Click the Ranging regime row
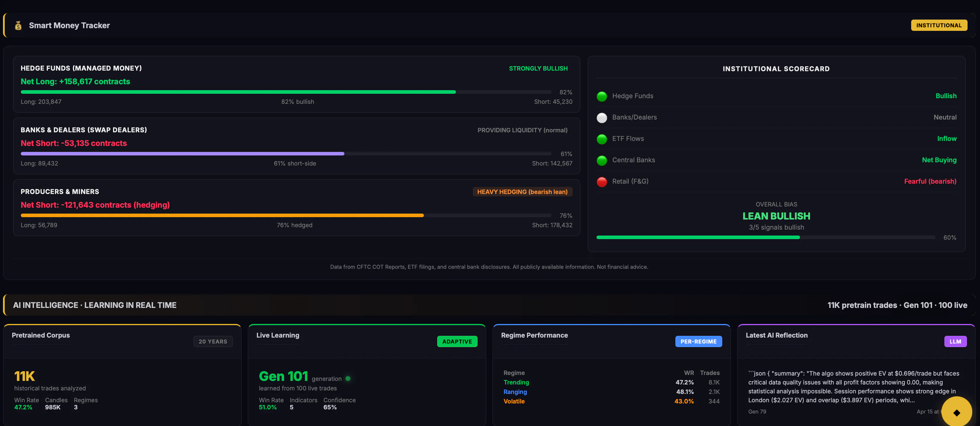Image resolution: width=980 pixels, height=426 pixels. pos(611,392)
